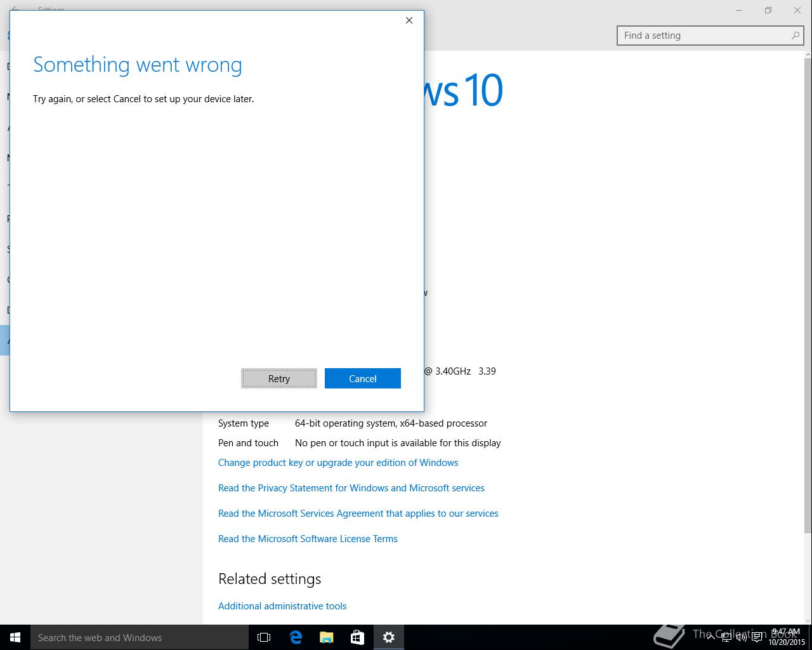Image resolution: width=812 pixels, height=650 pixels.
Task: Click the taskbar clock showing 9:47 AM
Action: point(787,637)
